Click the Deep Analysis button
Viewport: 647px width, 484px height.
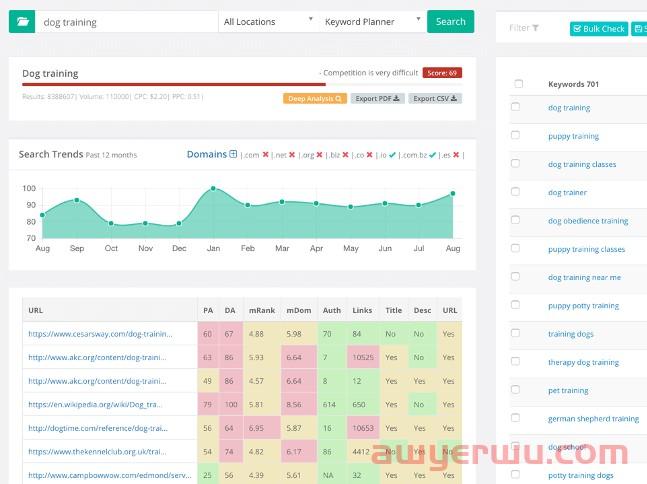click(x=315, y=99)
